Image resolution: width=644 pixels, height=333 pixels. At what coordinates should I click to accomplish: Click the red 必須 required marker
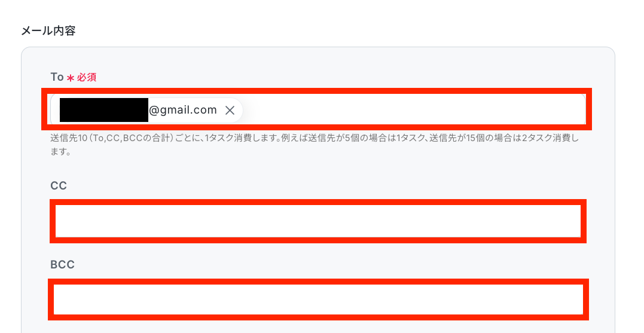click(x=87, y=77)
